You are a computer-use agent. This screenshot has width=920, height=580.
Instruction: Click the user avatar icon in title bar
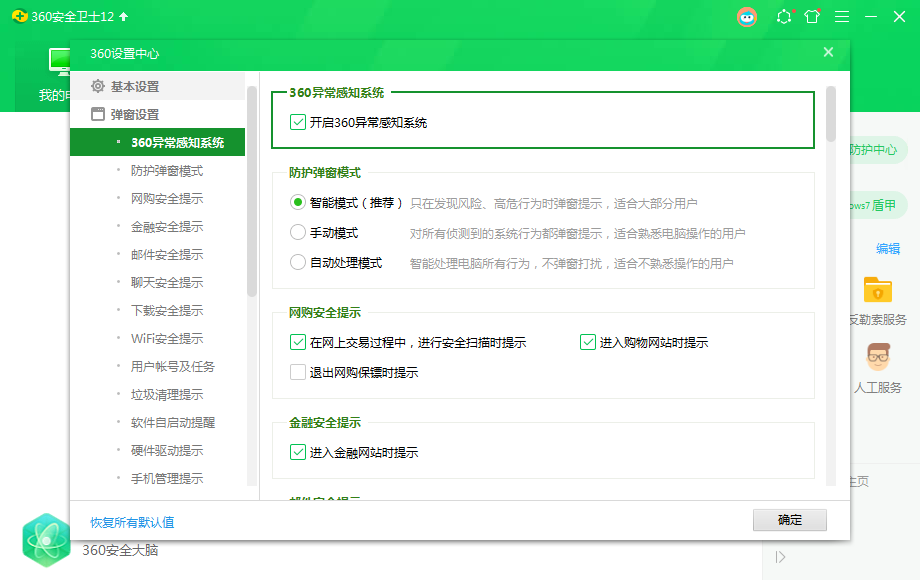(747, 17)
